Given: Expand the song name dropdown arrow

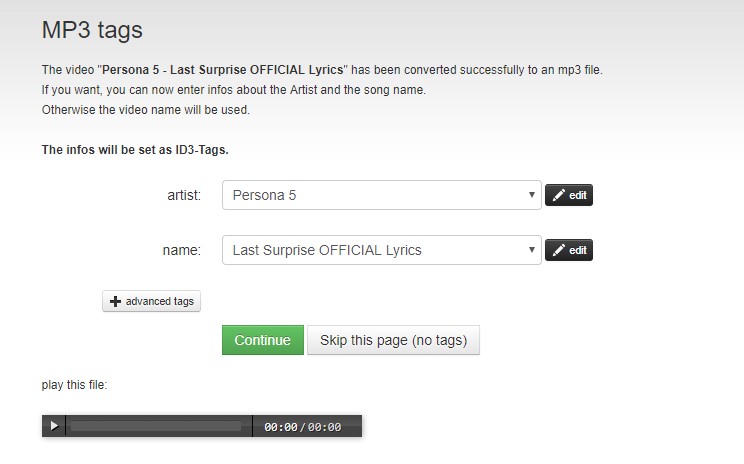Looking at the screenshot, I should pyautogui.click(x=532, y=250).
